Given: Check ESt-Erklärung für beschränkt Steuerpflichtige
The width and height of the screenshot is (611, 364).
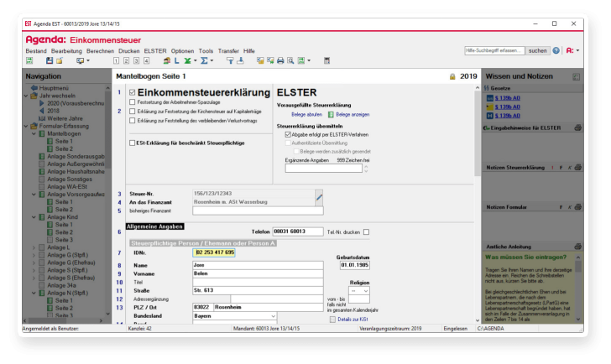Looking at the screenshot, I should tap(132, 143).
